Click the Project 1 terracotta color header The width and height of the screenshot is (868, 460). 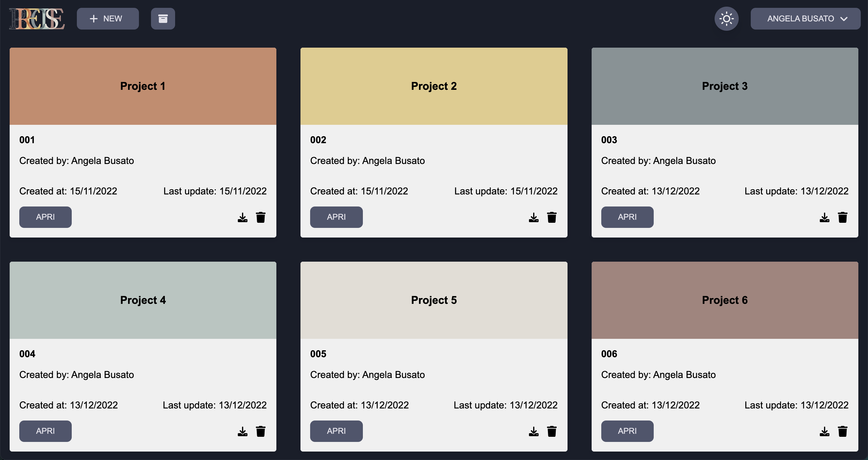[143, 86]
